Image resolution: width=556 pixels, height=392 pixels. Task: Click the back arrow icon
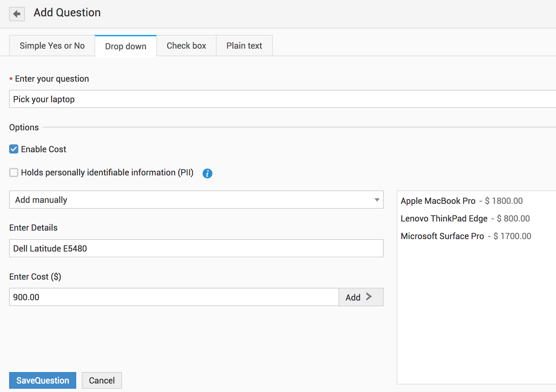point(17,14)
